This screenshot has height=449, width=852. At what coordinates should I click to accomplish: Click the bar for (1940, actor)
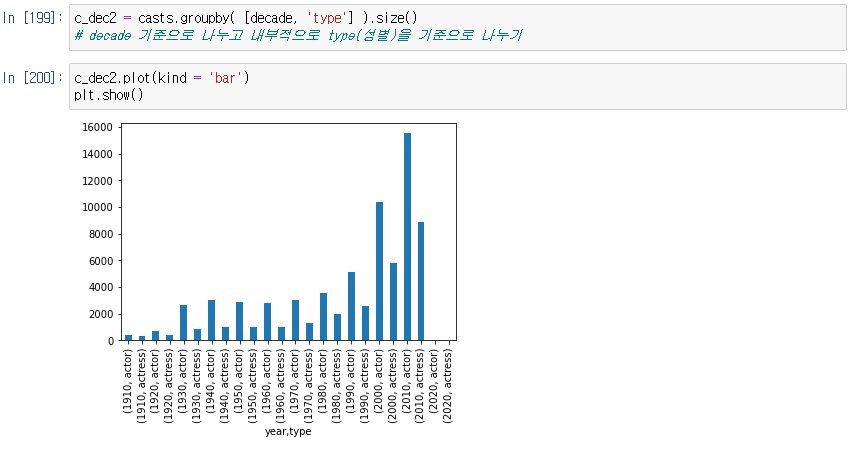pos(211,320)
